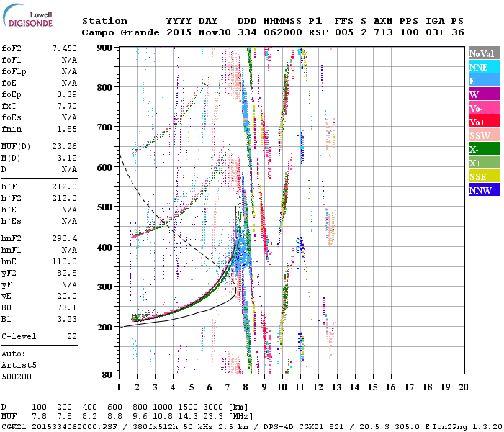Select the NNW legend swatch
Screen dimensions: 504x432
pyautogui.click(x=484, y=189)
